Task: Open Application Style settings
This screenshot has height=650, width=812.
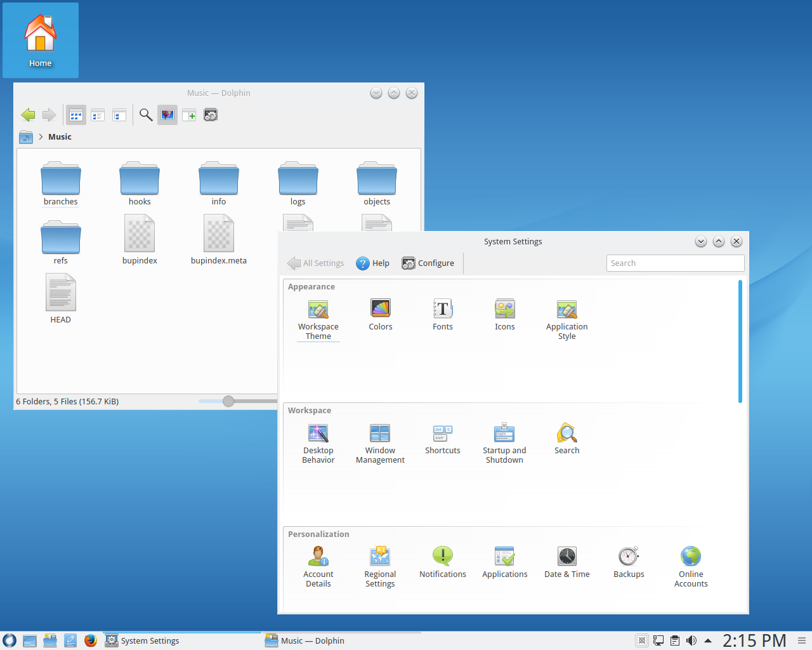Action: coord(567,320)
